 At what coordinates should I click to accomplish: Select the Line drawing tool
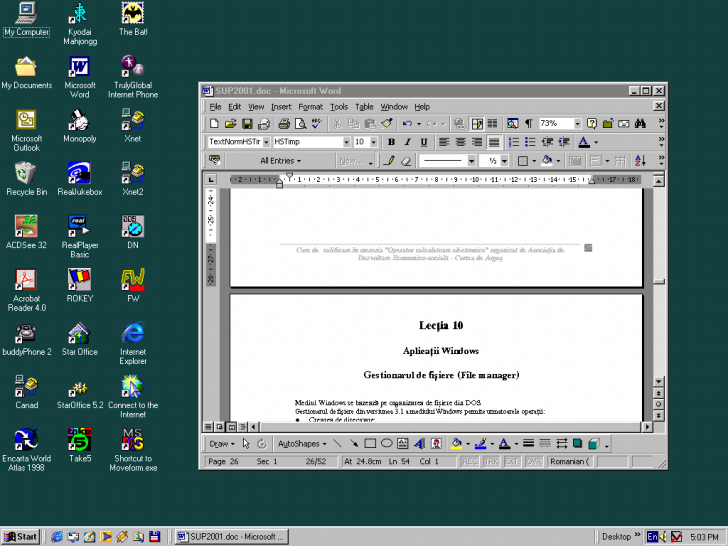(x=337, y=444)
